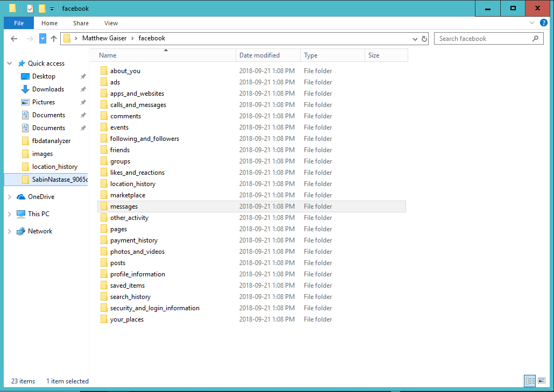Select the likes_and_reactions folder name

click(x=138, y=173)
